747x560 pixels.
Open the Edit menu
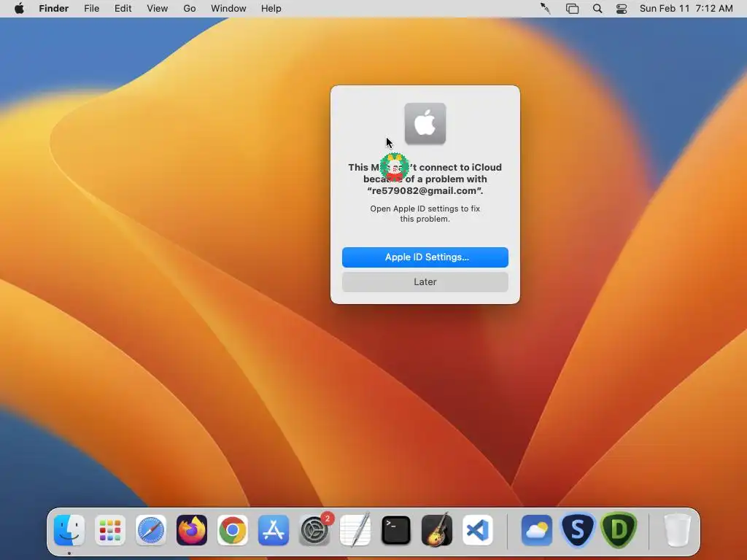[x=123, y=9]
